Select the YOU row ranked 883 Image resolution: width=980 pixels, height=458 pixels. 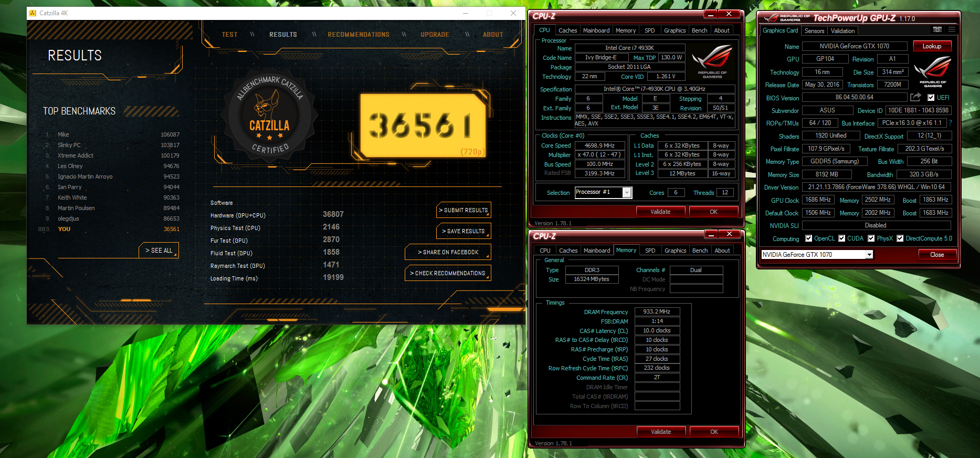point(109,229)
